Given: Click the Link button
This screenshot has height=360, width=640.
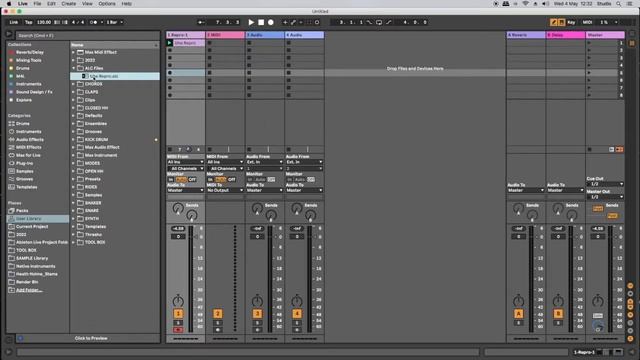Looking at the screenshot, I should coord(14,22).
